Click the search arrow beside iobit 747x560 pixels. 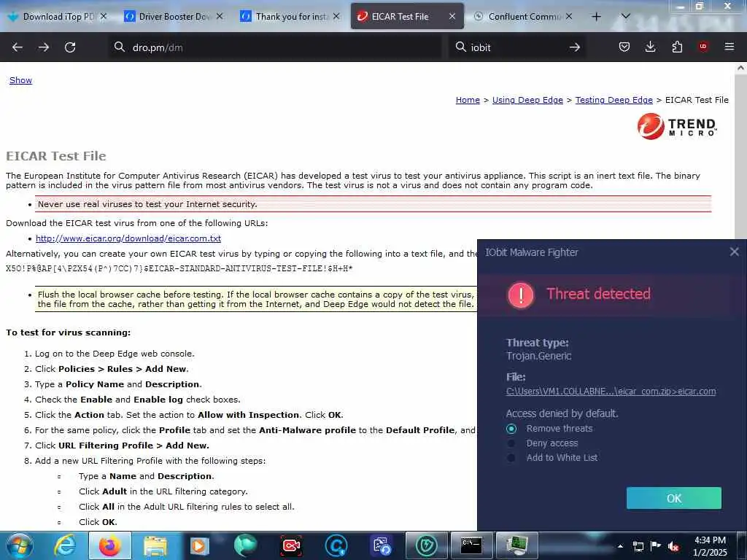(x=575, y=47)
